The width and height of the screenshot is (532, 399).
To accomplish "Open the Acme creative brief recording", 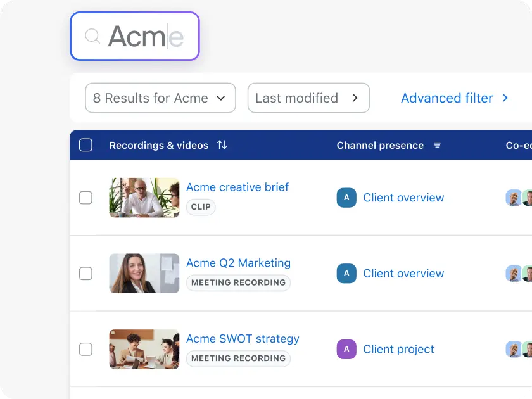I will pos(237,187).
